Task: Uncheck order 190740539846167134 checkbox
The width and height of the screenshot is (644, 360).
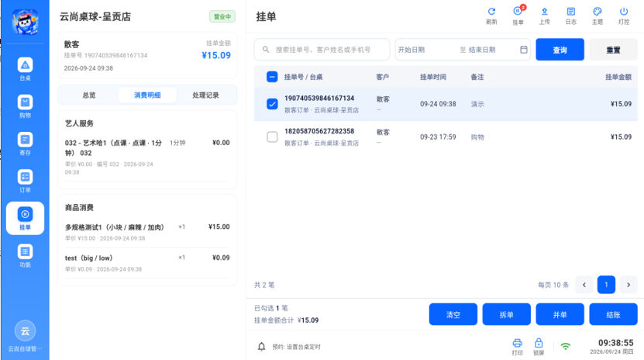Action: (x=272, y=104)
